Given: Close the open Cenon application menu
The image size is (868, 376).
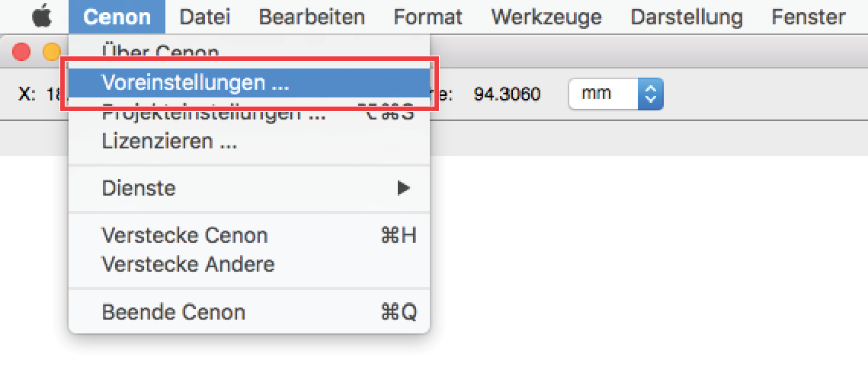Looking at the screenshot, I should [117, 18].
